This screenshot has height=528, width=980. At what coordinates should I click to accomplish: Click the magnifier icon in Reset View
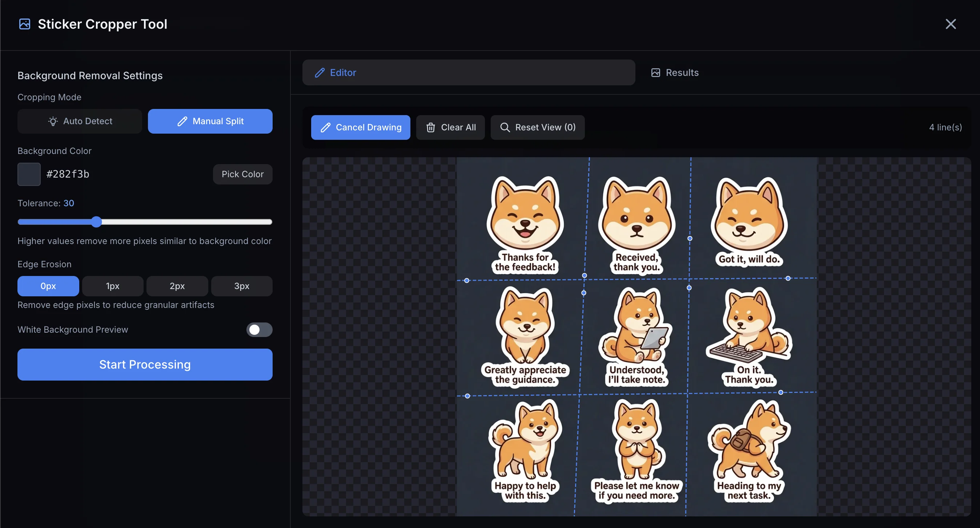[505, 127]
